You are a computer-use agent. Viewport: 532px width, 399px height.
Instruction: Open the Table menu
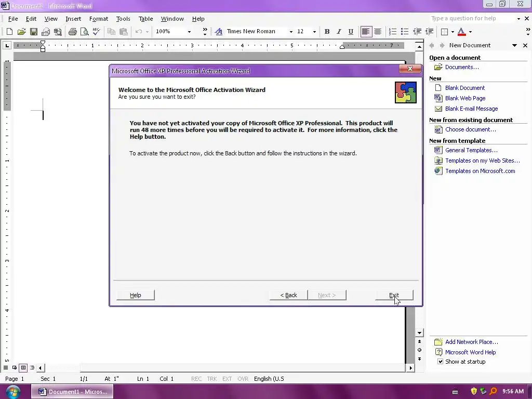[x=146, y=19]
